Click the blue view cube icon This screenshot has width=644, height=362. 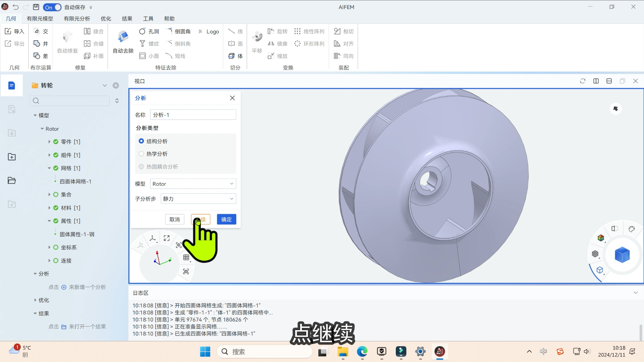click(622, 255)
